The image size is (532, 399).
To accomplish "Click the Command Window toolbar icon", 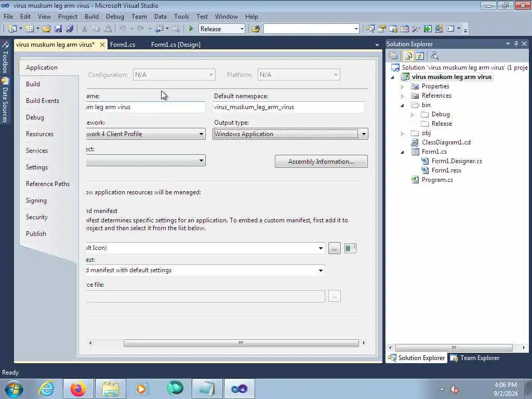I will 450,29.
